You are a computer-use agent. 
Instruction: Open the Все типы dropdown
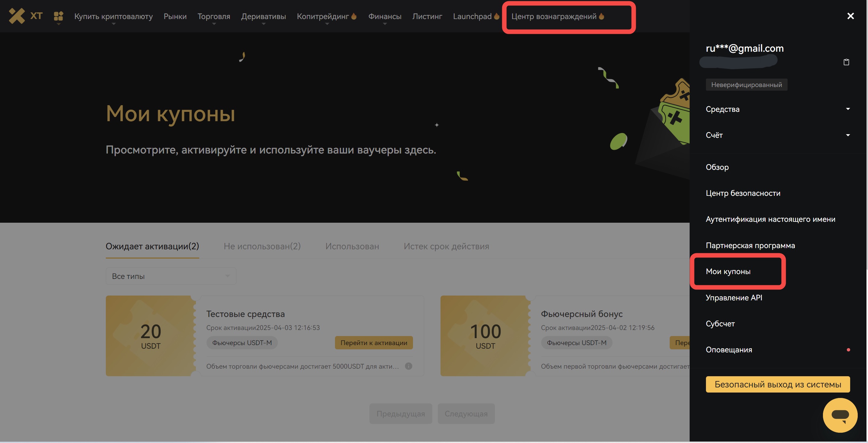pos(171,276)
